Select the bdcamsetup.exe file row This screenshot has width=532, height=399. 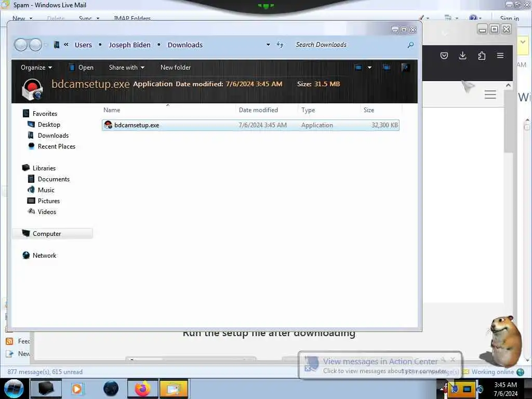coord(250,125)
